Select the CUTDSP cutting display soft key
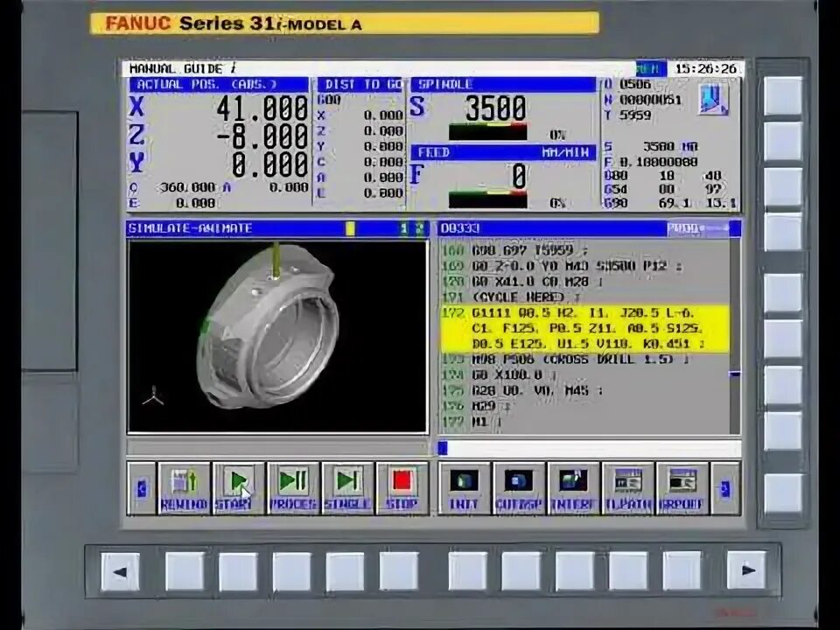The width and height of the screenshot is (840, 630). tap(519, 488)
